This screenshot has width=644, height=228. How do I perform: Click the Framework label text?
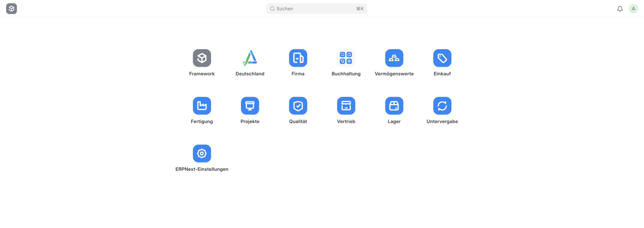tap(202, 74)
